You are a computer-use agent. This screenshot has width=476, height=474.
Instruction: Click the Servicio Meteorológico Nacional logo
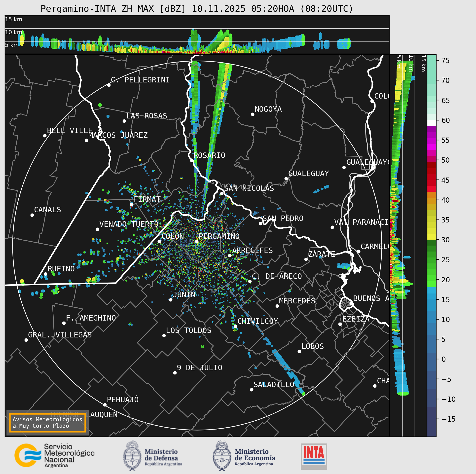(x=54, y=455)
